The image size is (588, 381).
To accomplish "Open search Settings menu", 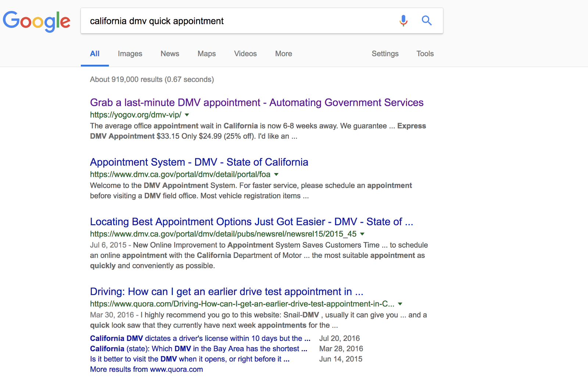I will coord(385,54).
